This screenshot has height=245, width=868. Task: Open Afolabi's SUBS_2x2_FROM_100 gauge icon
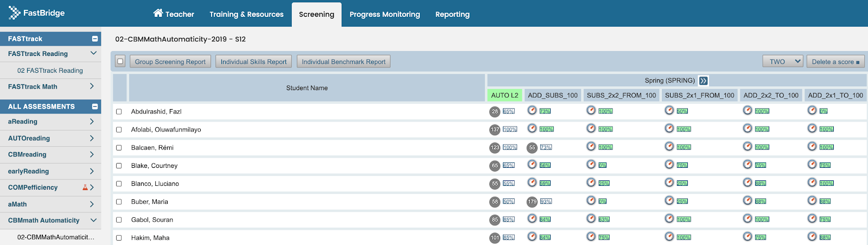point(591,128)
